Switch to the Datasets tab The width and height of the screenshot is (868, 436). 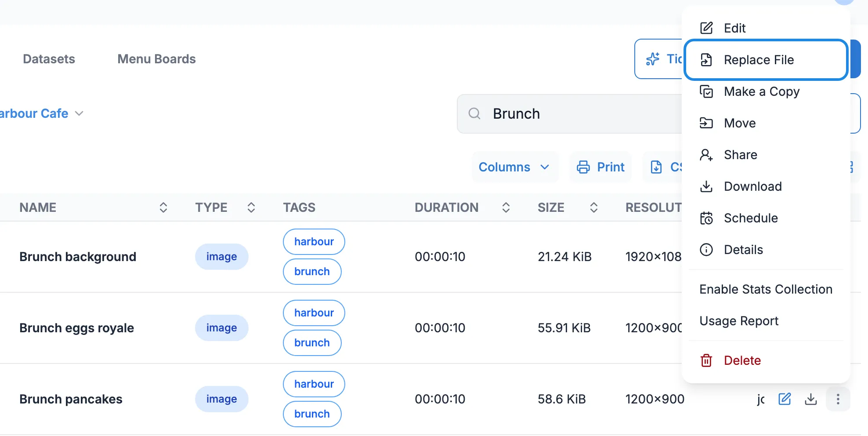pyautogui.click(x=49, y=59)
